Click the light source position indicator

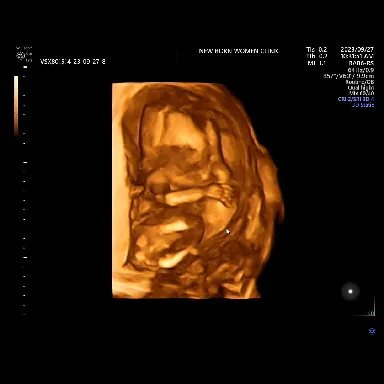tap(350, 291)
